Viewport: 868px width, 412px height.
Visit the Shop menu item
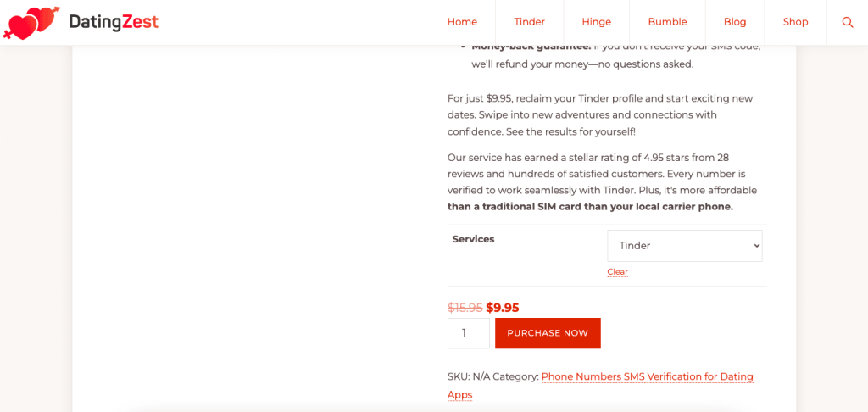coord(796,22)
